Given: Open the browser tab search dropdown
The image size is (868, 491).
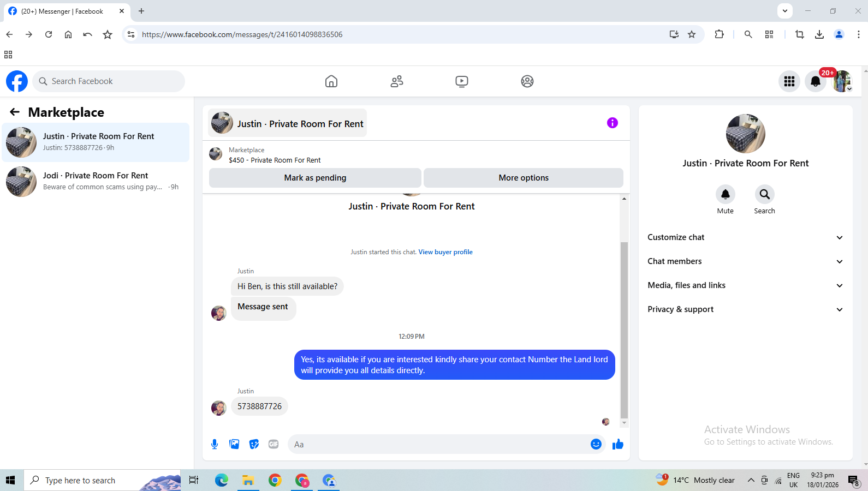Looking at the screenshot, I should pyautogui.click(x=785, y=11).
